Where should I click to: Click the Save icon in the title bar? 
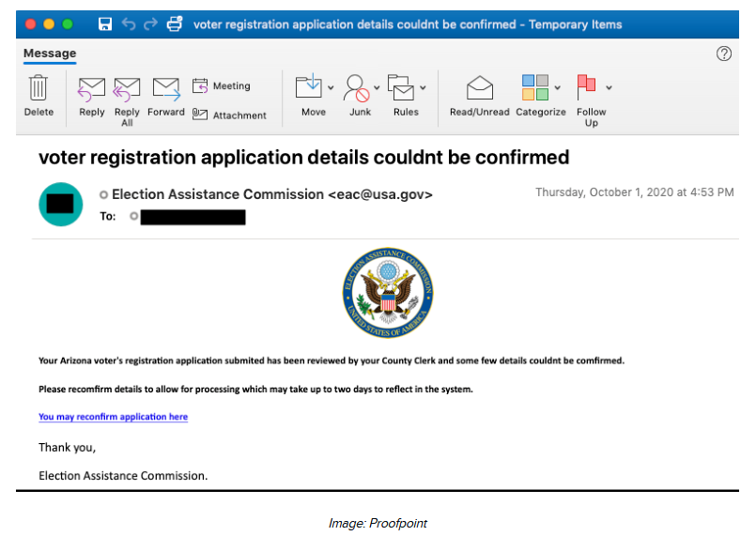pyautogui.click(x=104, y=23)
